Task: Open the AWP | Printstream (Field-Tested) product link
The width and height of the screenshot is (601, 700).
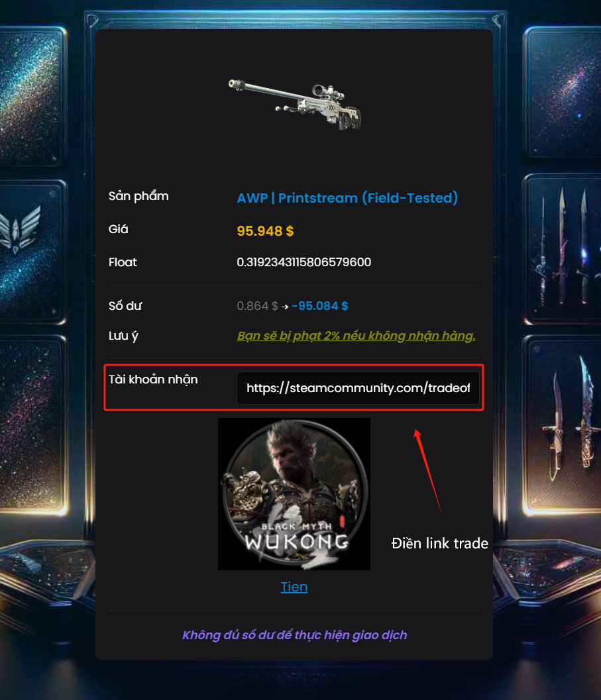Action: click(347, 198)
